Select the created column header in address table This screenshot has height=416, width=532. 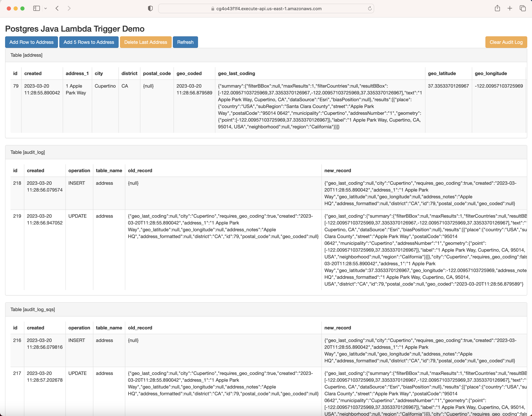pos(33,73)
